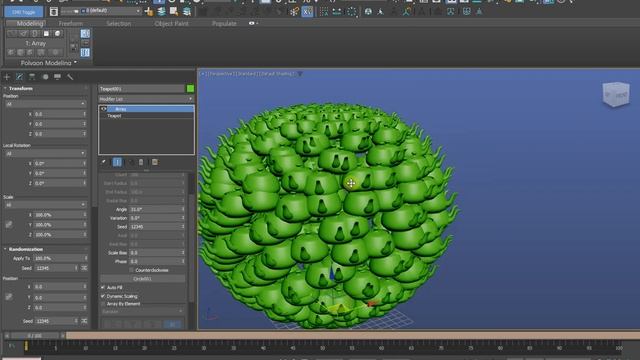Click the Angle value field
The height and width of the screenshot is (360, 640).
[x=157, y=209]
